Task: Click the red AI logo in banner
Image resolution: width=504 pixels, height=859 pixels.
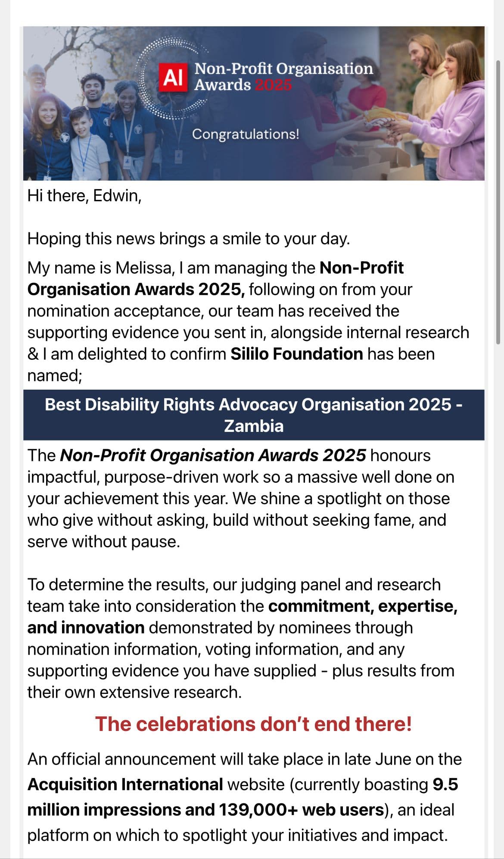Action: (x=173, y=77)
